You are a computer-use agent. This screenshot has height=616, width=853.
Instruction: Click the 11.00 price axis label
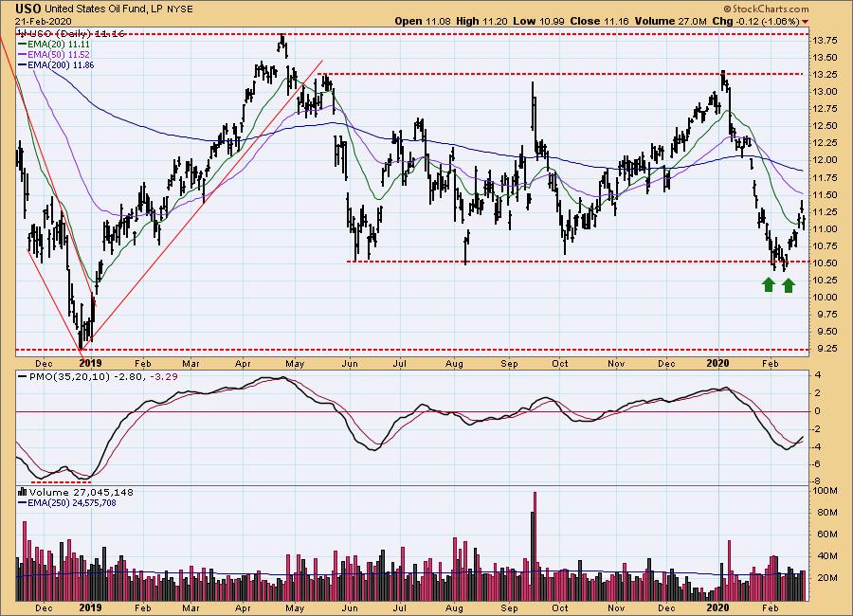[825, 229]
